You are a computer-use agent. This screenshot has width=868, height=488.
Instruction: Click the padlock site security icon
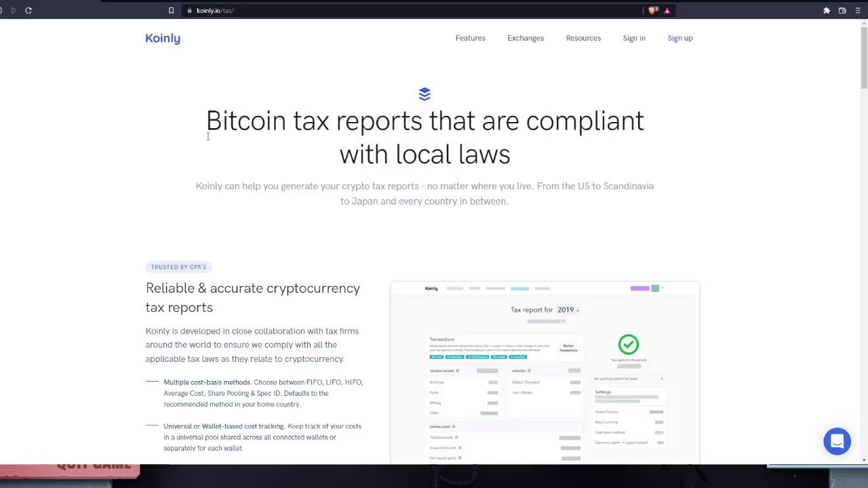tap(190, 10)
